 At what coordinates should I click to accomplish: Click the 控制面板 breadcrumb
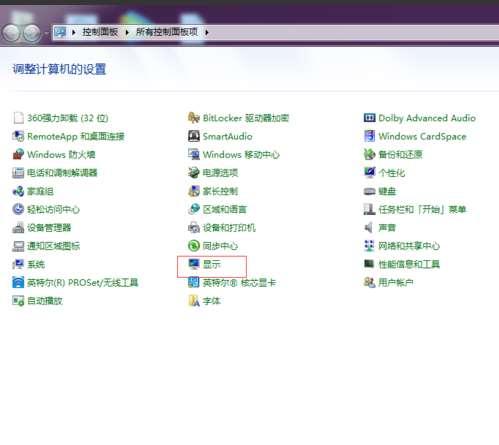pyautogui.click(x=100, y=32)
